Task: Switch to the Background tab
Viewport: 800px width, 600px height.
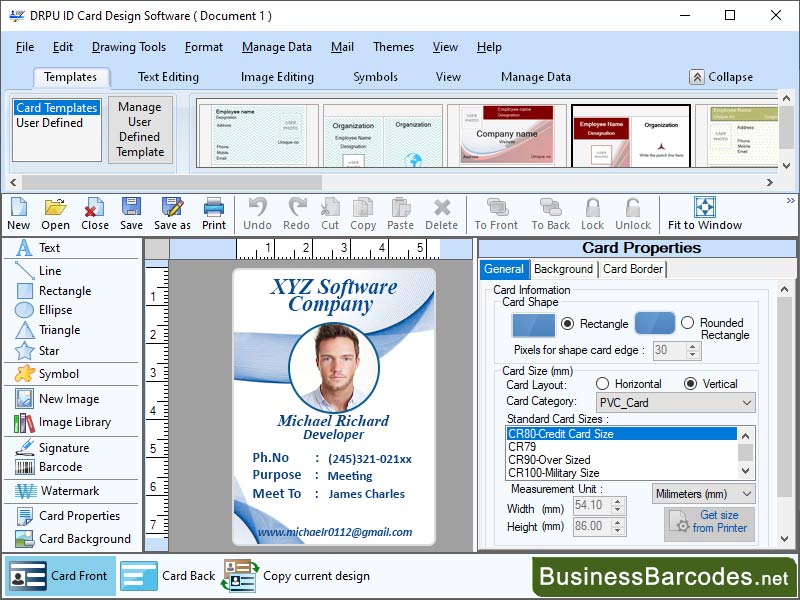Action: point(563,269)
